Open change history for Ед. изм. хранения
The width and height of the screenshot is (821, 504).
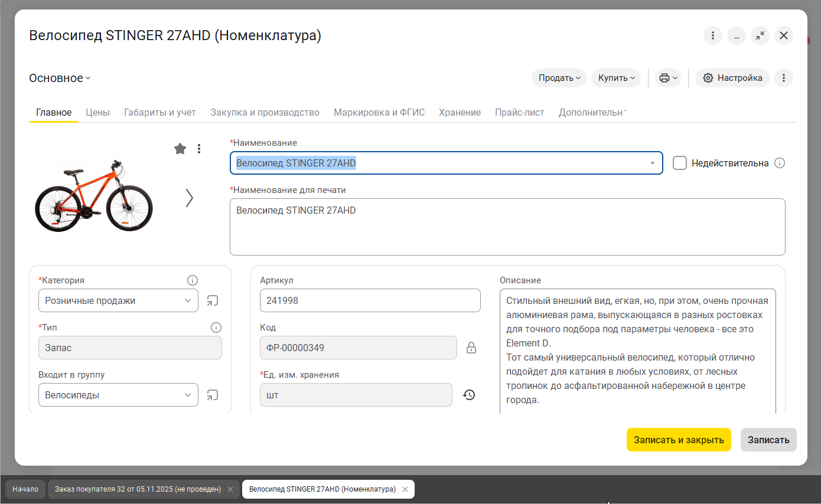coord(469,394)
